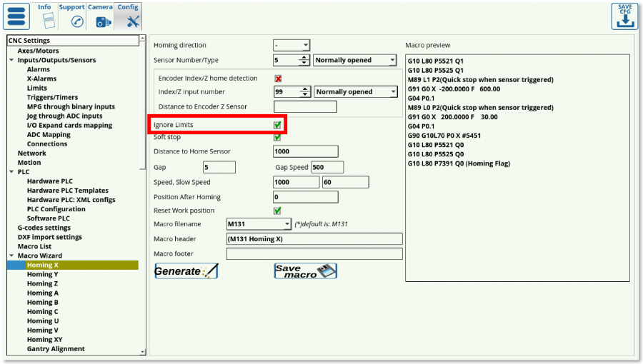Viewport: 643px width, 364px height.
Task: Increase the Sensor Number spinner value
Action: (x=305, y=58)
